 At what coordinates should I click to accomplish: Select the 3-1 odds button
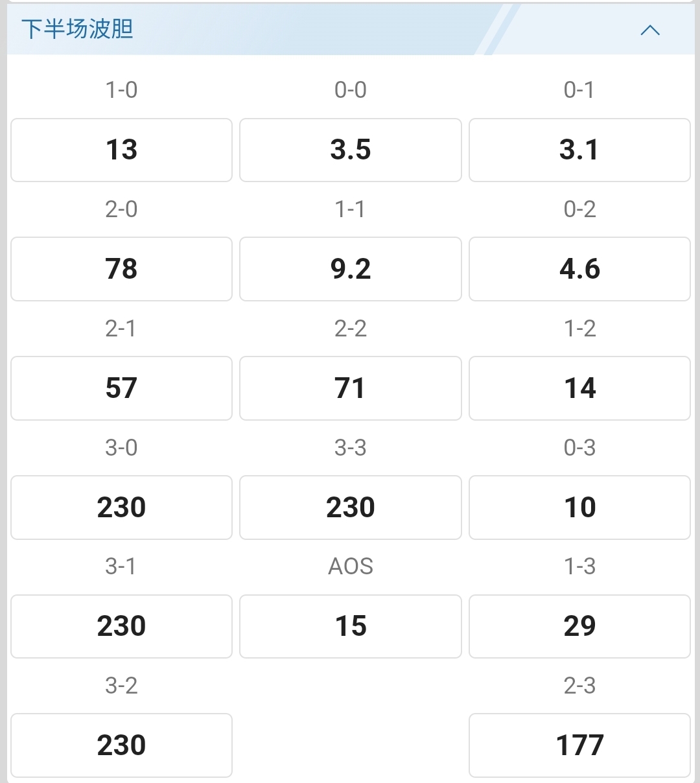coord(121,626)
